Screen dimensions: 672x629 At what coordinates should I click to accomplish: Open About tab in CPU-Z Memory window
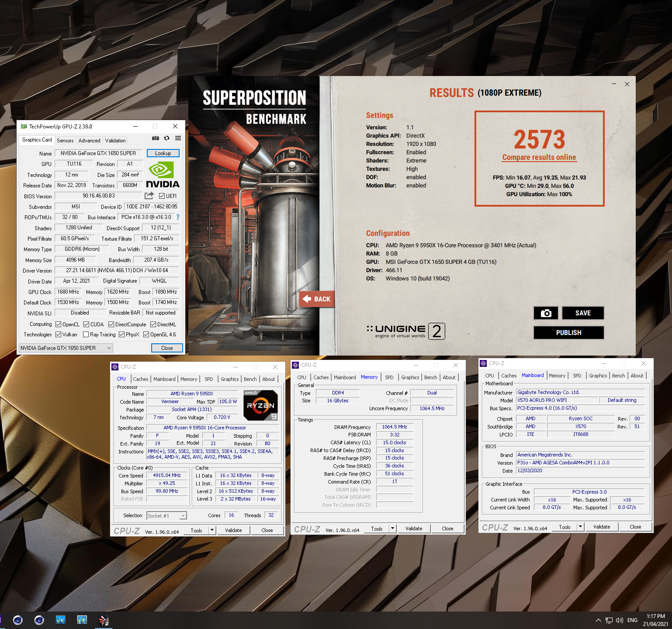point(449,377)
